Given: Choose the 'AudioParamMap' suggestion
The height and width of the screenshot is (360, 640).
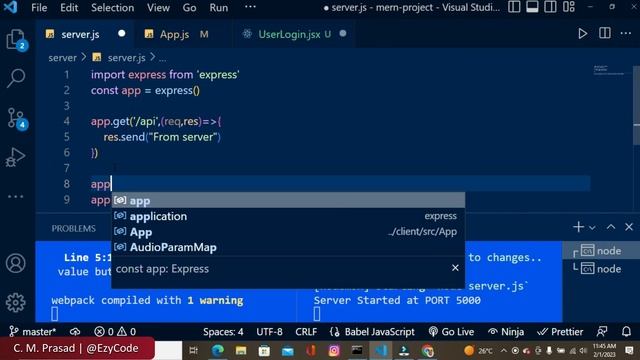Looking at the screenshot, I should 288,247.
